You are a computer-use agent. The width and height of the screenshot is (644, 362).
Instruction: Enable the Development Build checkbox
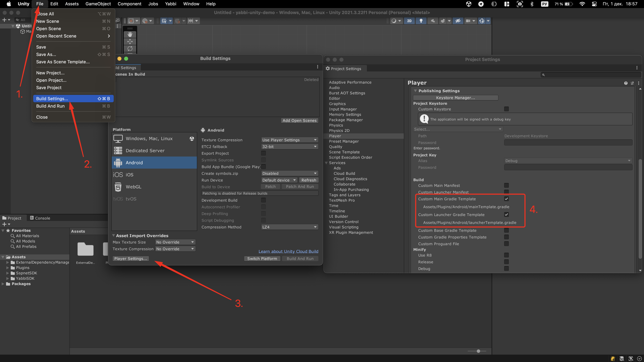pyautogui.click(x=263, y=200)
